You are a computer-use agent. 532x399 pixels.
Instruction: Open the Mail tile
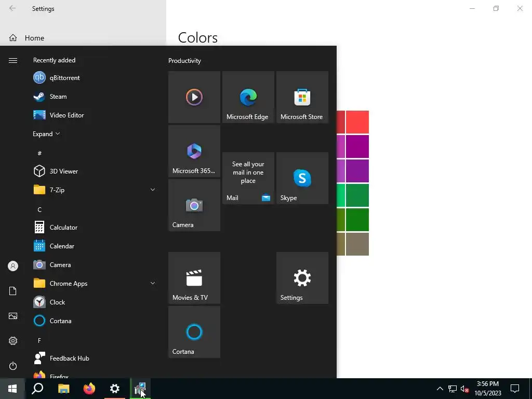(x=248, y=178)
